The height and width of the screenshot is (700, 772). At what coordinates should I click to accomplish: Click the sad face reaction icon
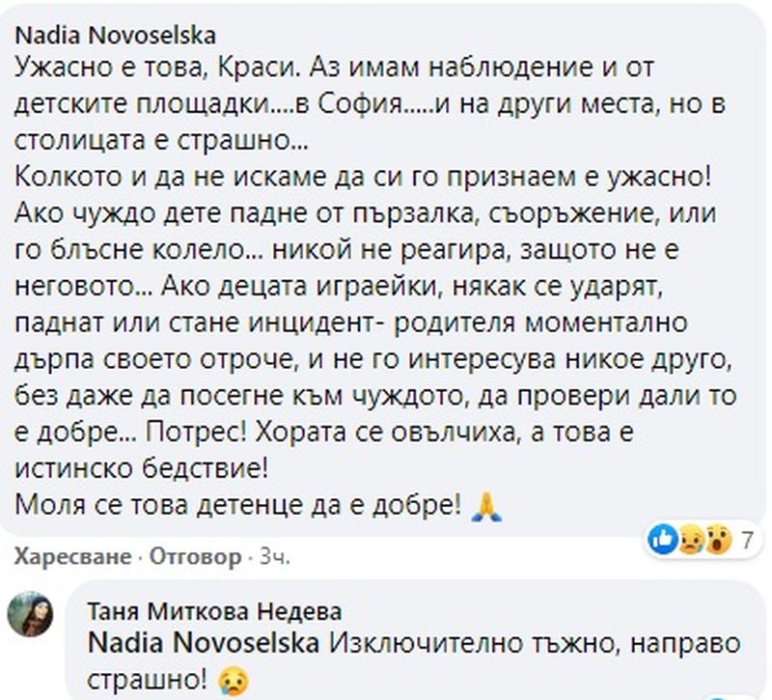click(690, 541)
